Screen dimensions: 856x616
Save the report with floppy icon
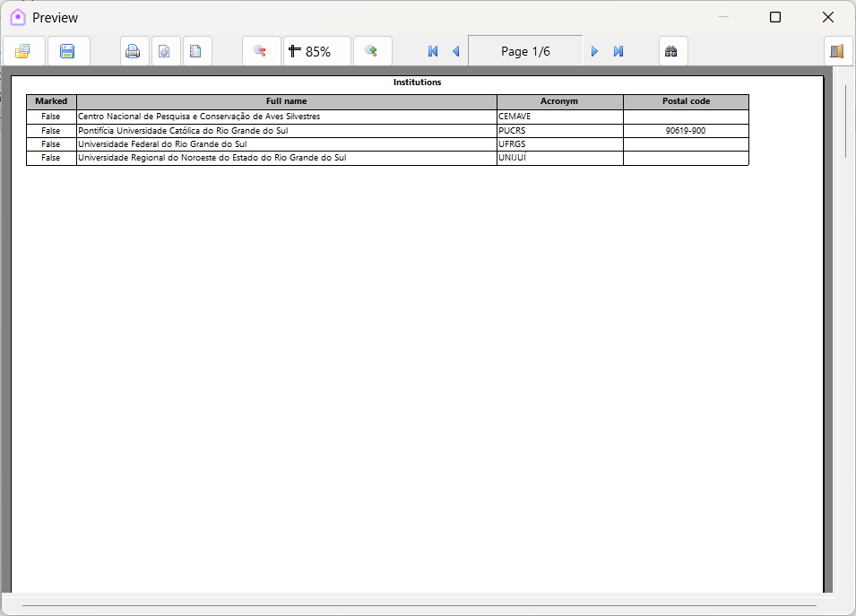68,51
